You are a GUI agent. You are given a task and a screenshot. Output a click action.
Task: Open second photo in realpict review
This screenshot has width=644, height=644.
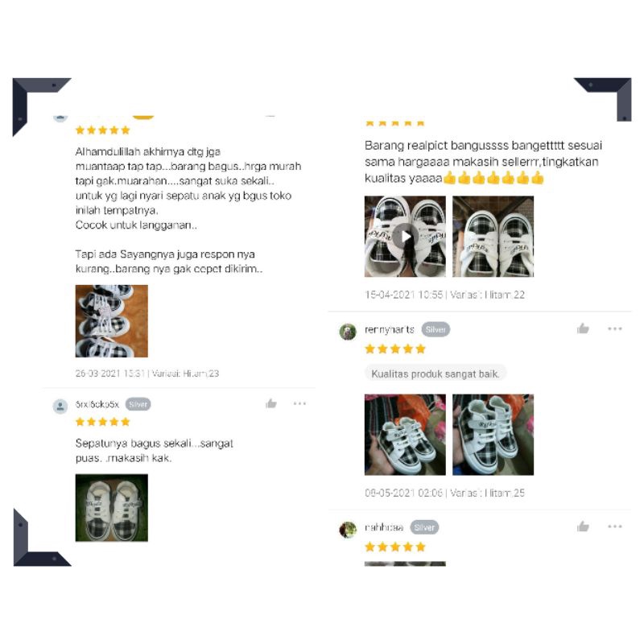point(493,237)
